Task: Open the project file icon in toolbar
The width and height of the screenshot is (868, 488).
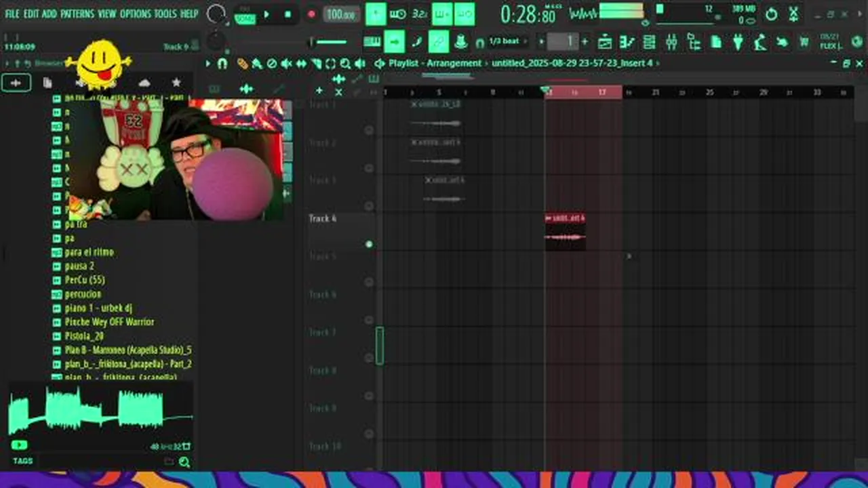Action: point(716,42)
